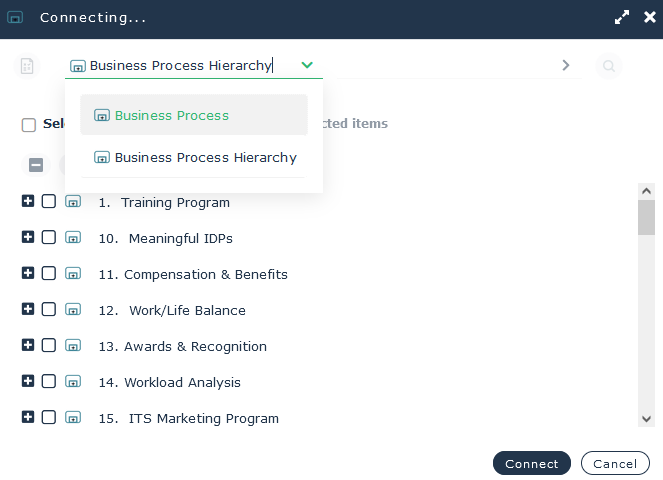Click the collapse-all minus icon

pyautogui.click(x=36, y=165)
